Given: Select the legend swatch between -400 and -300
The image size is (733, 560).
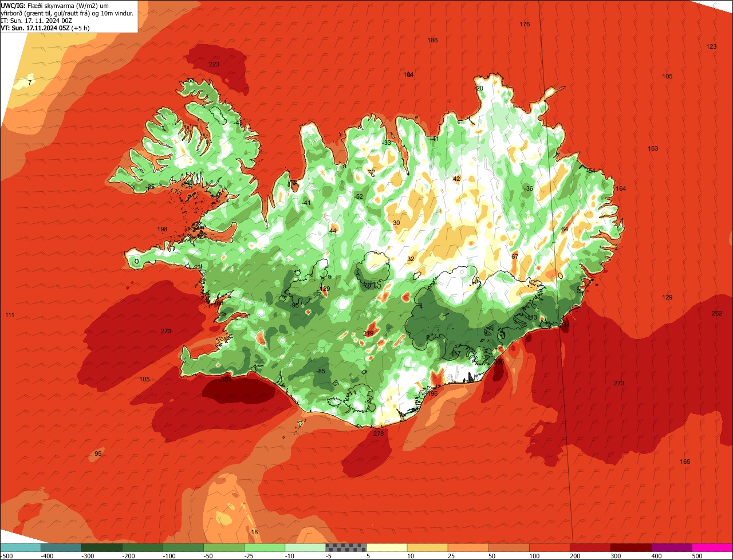Looking at the screenshot, I should point(61,547).
